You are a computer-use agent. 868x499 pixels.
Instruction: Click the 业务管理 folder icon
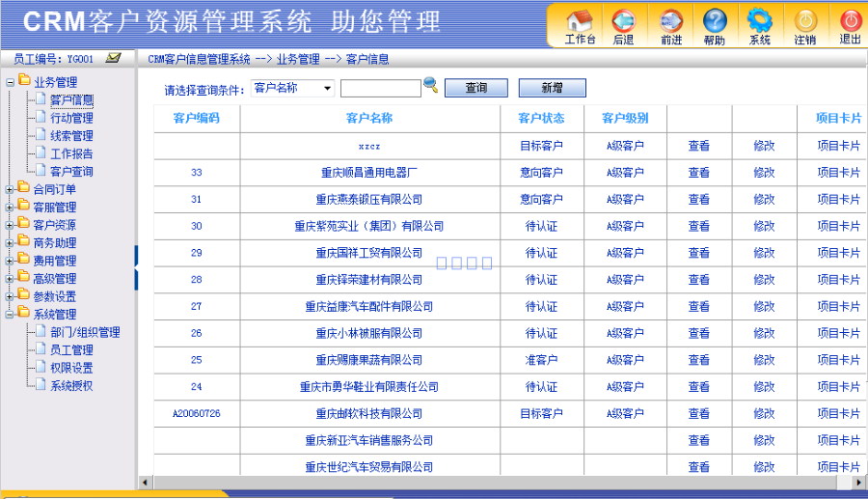point(24,80)
